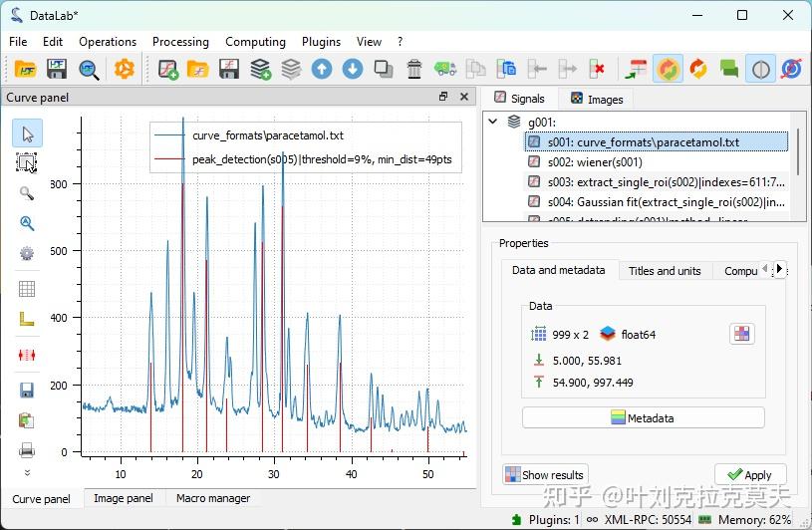Save signal to file icon
The width and height of the screenshot is (812, 530).
229,69
